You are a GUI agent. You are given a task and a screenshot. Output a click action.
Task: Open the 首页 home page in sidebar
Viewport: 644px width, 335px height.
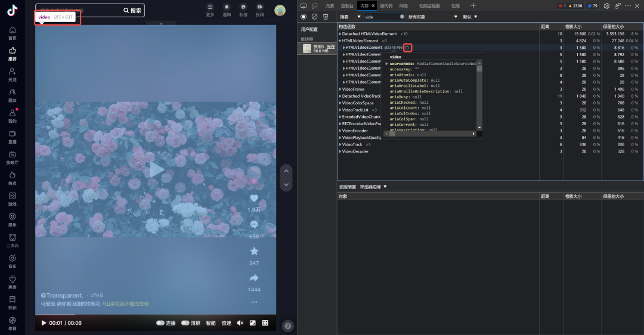point(13,33)
